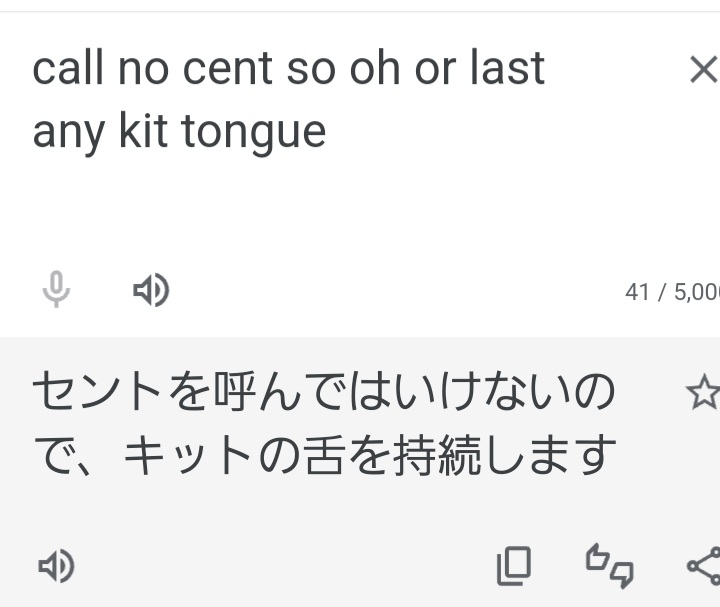Click the word "cent" in source text
This screenshot has height=607, width=720.
(x=229, y=69)
